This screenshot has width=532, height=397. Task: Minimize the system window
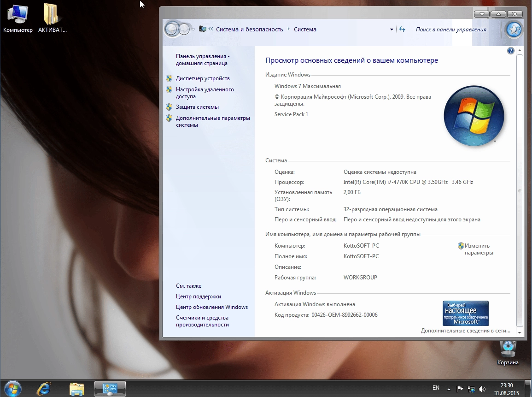coord(481,14)
